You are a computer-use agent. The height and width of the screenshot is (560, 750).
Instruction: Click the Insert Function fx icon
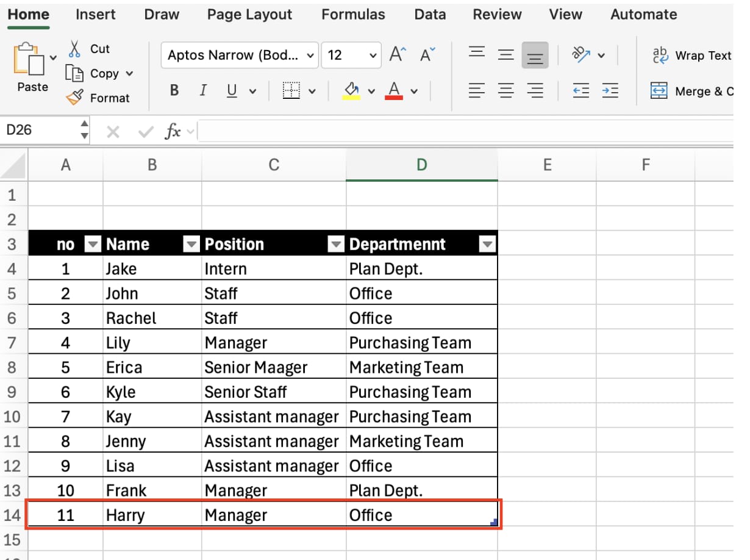(173, 131)
